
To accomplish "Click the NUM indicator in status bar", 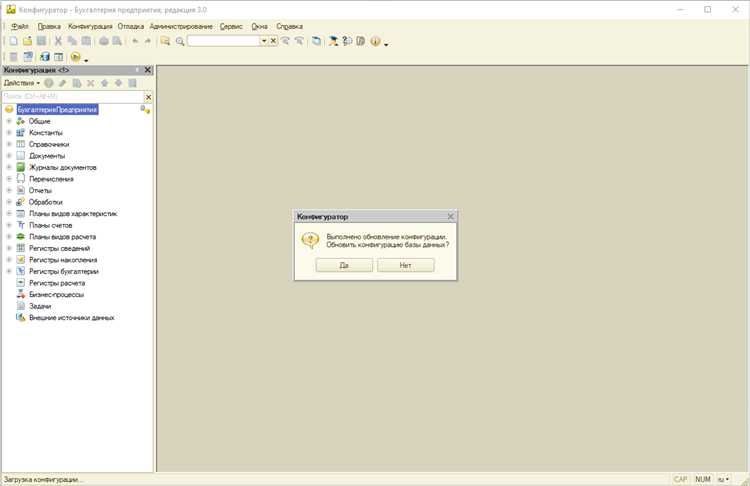I will coord(703,479).
